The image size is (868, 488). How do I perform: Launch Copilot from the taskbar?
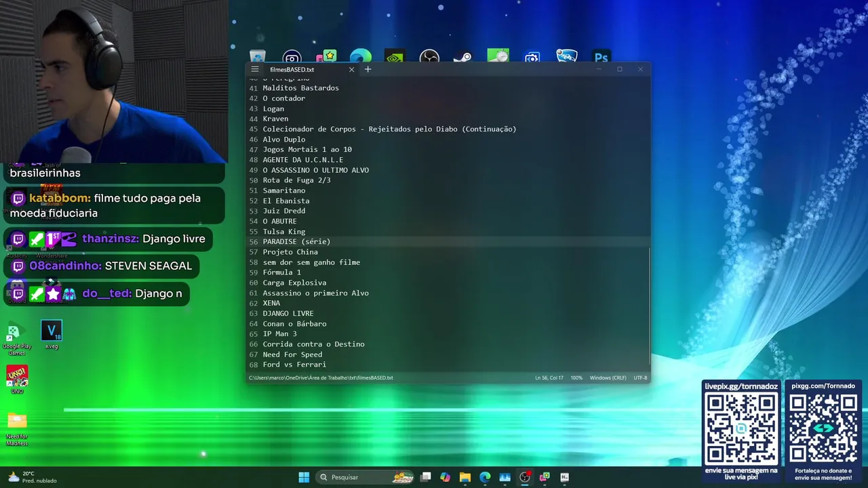coord(446,477)
